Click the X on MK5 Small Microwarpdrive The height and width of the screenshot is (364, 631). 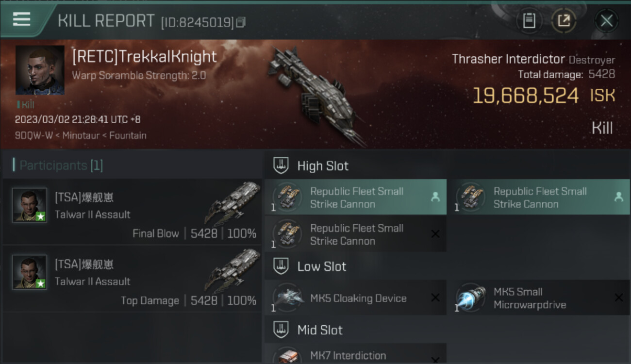(618, 298)
